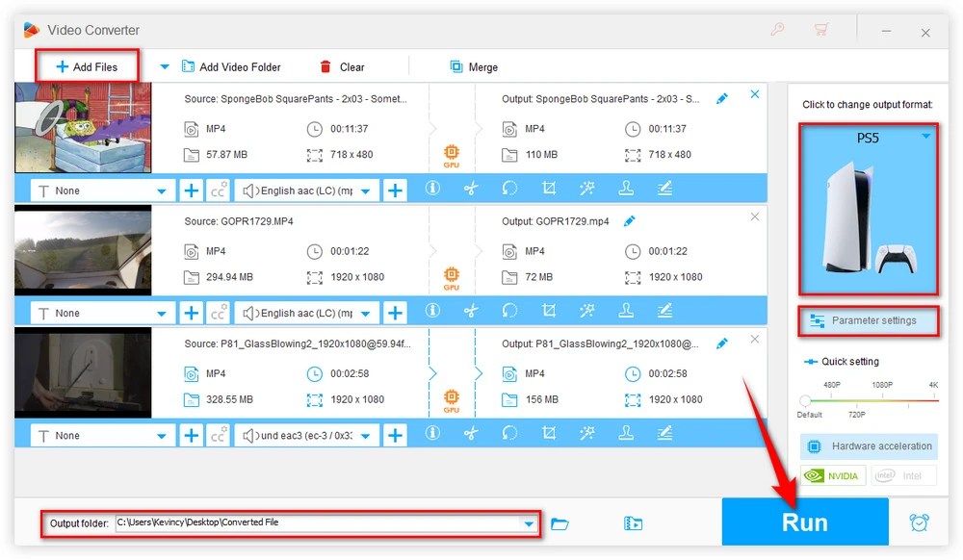Add an audio track to the P81_GlassBlowing2 video

[x=395, y=436]
